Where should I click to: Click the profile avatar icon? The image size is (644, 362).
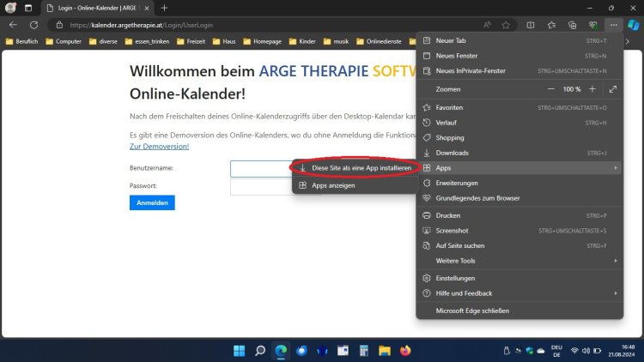[10, 8]
